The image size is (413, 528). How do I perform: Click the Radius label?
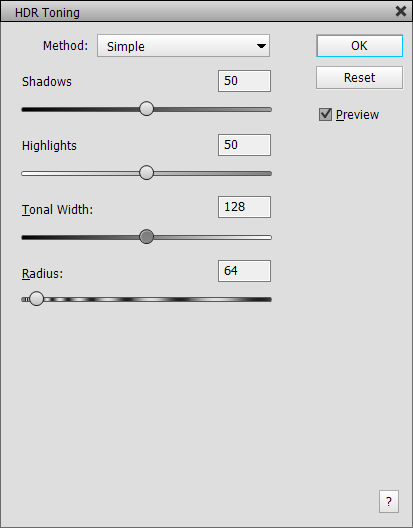tap(42, 273)
